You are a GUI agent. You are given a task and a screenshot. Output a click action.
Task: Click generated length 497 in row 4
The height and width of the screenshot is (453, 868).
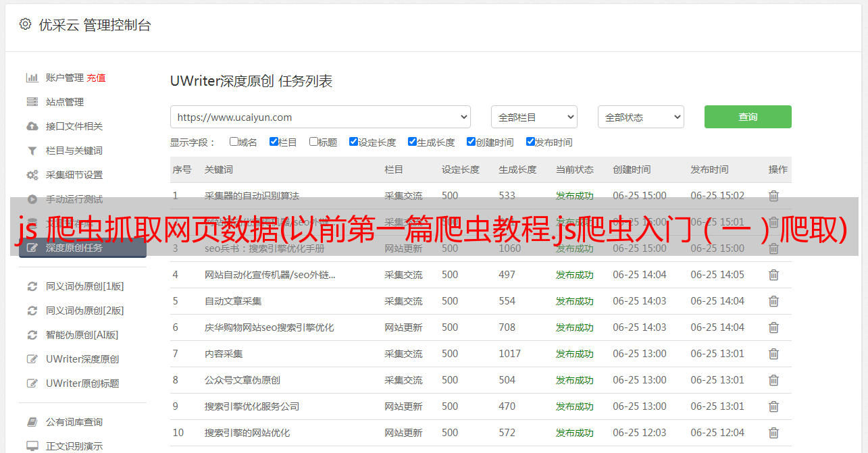pos(507,275)
